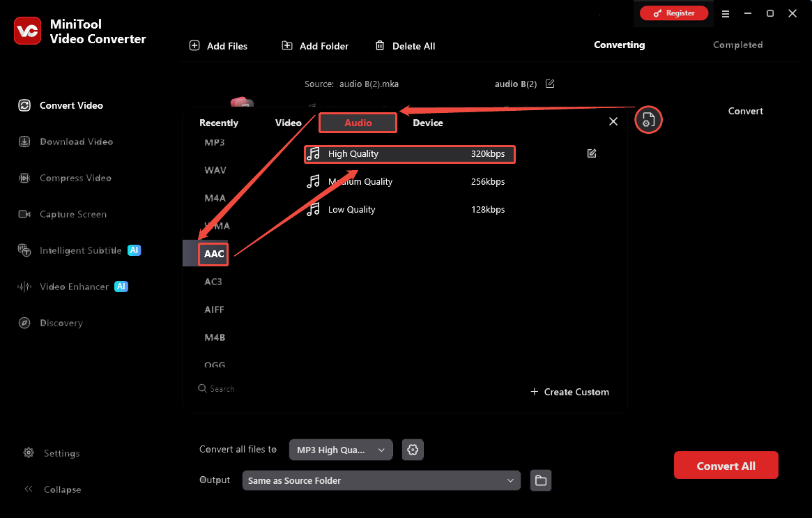This screenshot has height=518, width=812.
Task: Click the Source: audio B(2).mka text
Action: pyautogui.click(x=351, y=84)
